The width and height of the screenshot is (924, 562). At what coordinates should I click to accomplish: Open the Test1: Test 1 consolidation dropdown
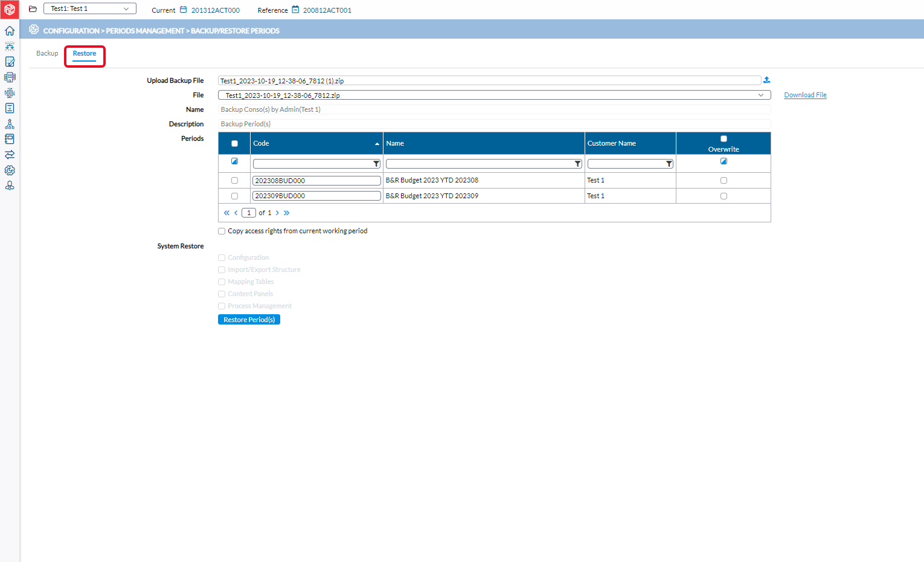(90, 8)
